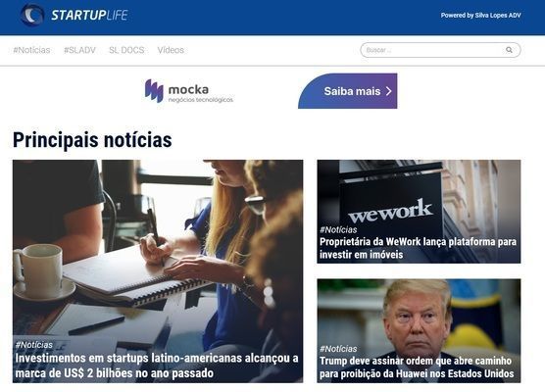Click the arrow on Saiba mais banner
The width and height of the screenshot is (545, 392).
(388, 91)
